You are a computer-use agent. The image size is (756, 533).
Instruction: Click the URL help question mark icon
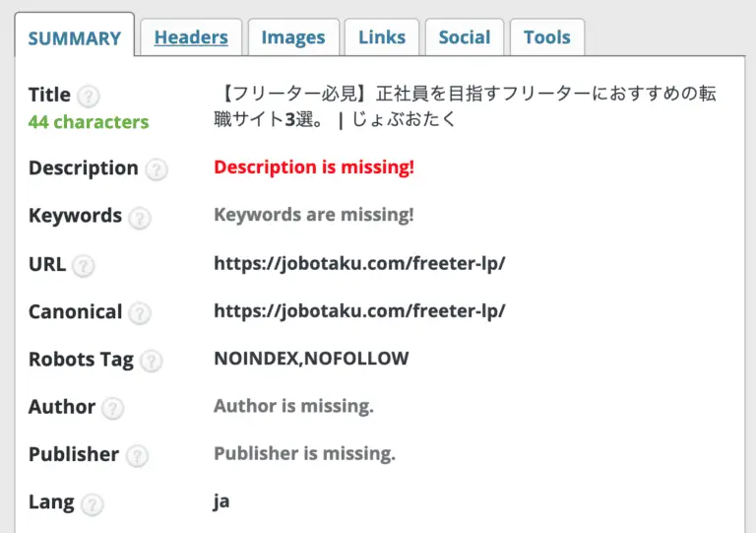pos(84,266)
